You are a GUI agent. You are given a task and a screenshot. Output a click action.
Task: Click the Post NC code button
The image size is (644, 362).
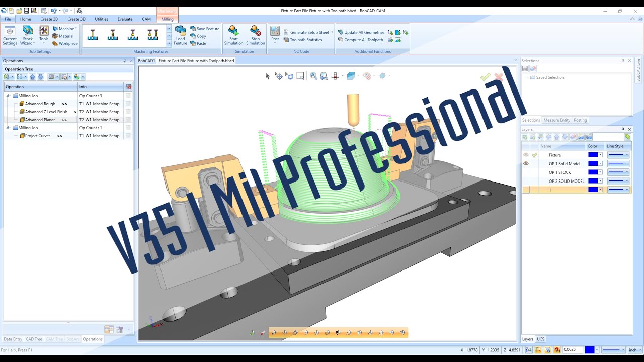pos(275,34)
